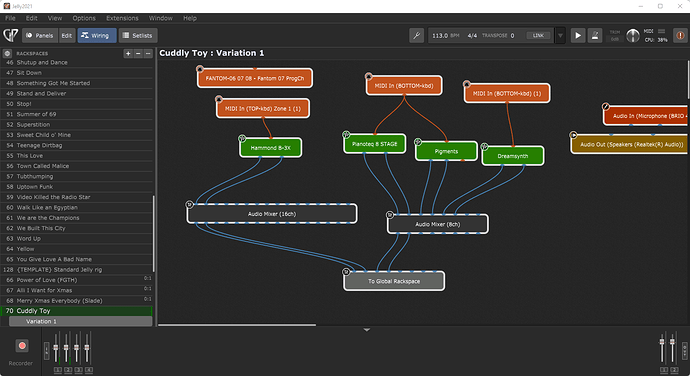The image size is (690, 376).
Task: Collapse the bottom panel with the down arrow
Action: pos(367,330)
